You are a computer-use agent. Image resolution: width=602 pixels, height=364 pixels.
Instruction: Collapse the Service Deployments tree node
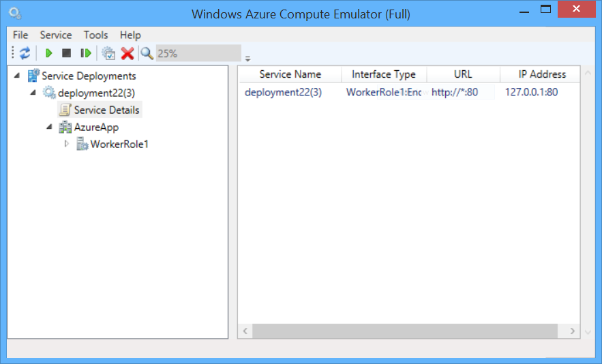[x=17, y=76]
